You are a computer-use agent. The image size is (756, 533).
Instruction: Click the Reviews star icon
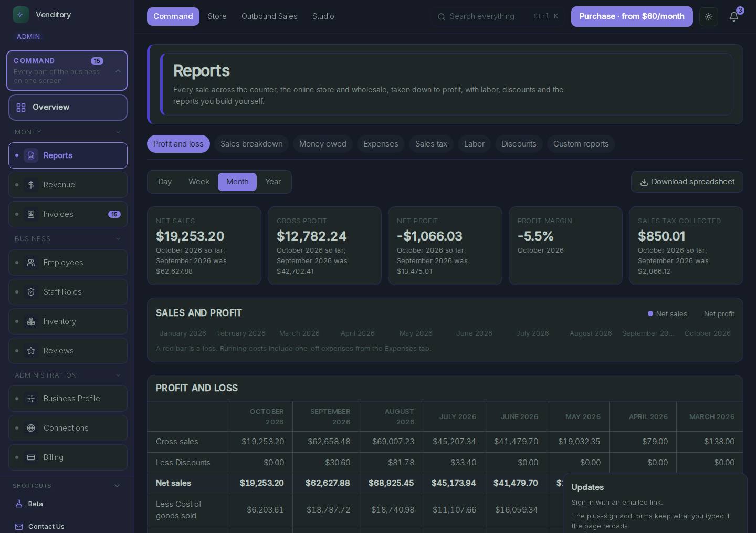(x=31, y=351)
